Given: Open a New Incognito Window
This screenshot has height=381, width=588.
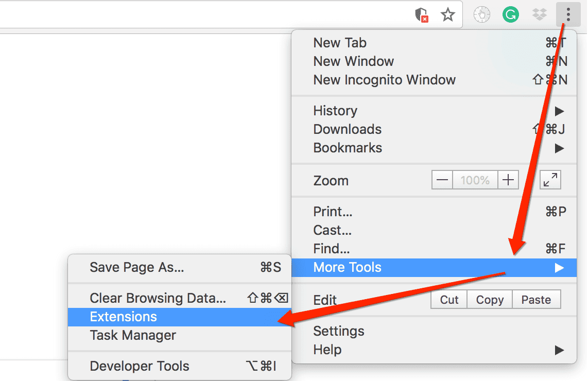Looking at the screenshot, I should 384,80.
